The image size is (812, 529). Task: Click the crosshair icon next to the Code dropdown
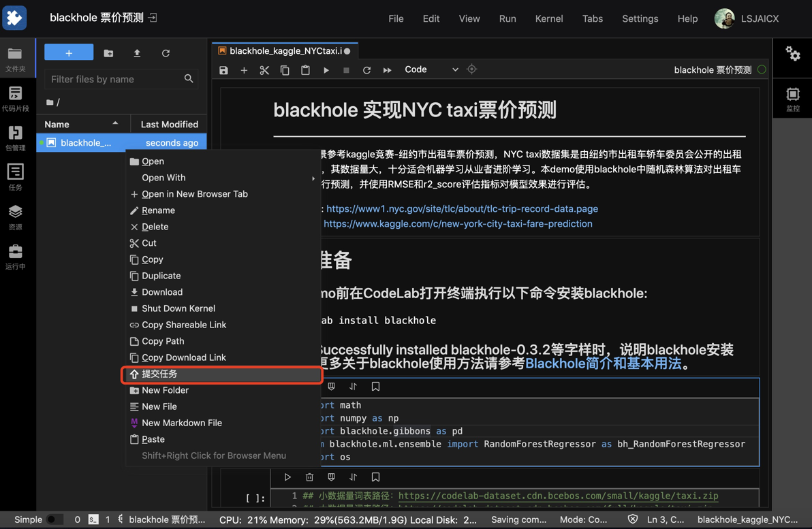471,69
